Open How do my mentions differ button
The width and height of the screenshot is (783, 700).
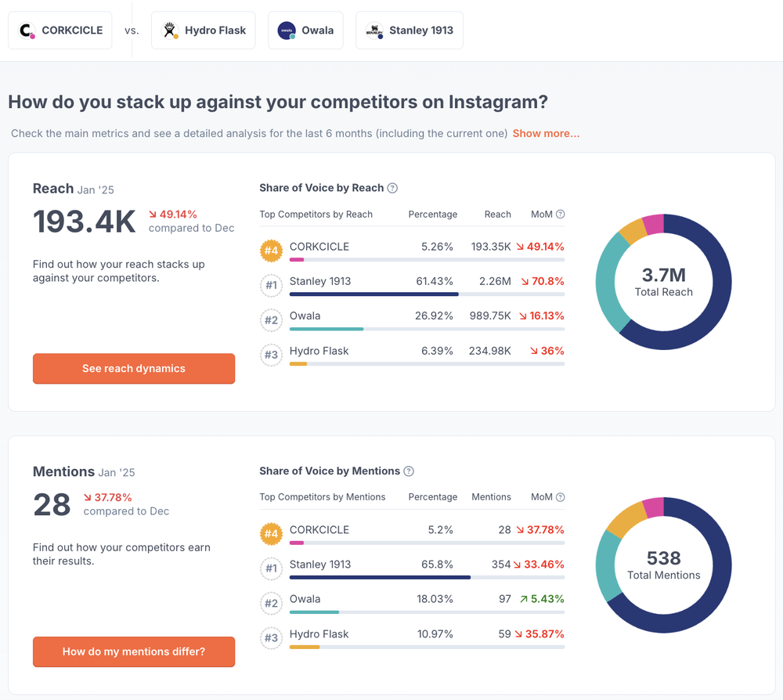coord(134,651)
